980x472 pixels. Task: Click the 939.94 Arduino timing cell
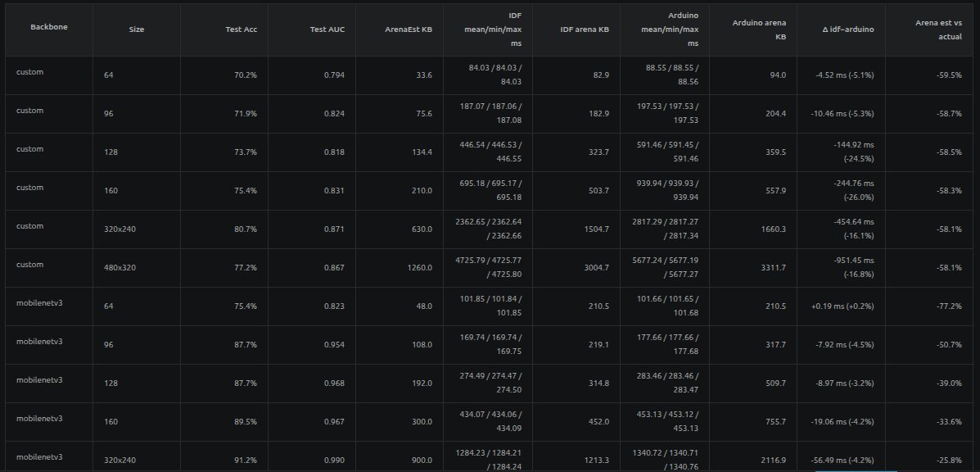click(x=667, y=190)
